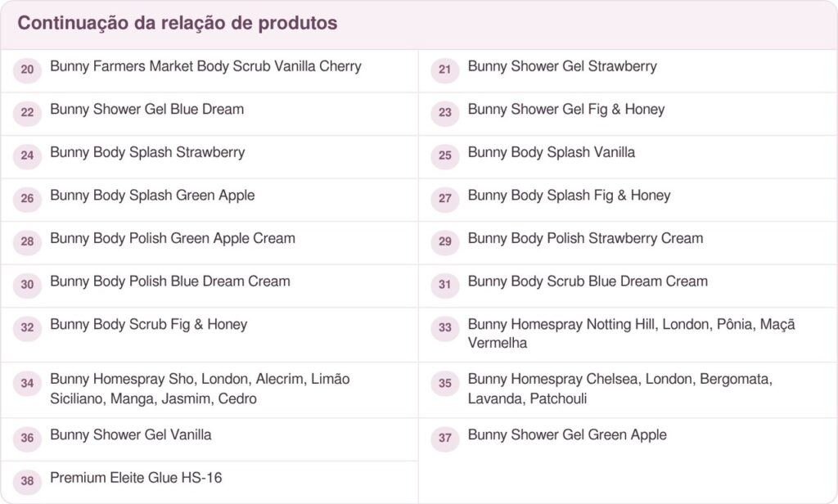
Task: Choose Bunny Shower Gel Green Apple
Action: point(567,434)
